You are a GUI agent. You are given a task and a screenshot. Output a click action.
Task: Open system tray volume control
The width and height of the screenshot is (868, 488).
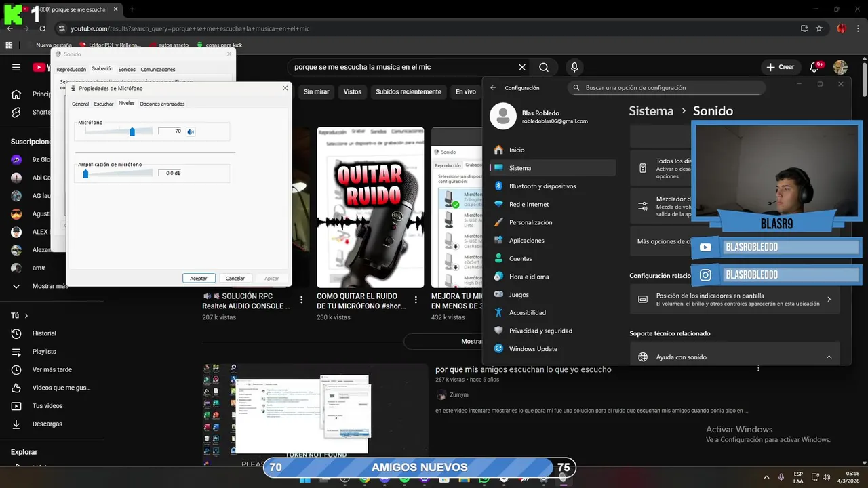click(827, 477)
